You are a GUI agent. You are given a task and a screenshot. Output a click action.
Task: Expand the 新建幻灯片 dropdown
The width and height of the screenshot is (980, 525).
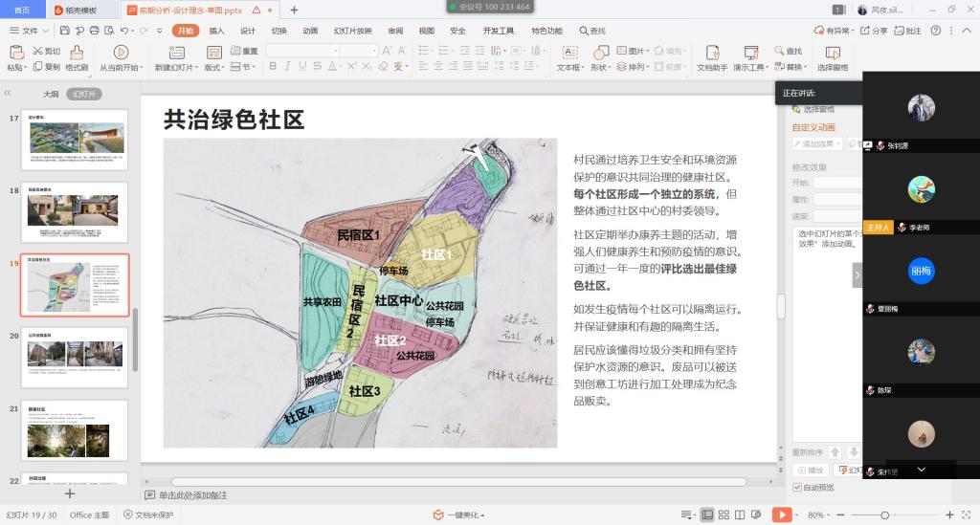point(196,68)
